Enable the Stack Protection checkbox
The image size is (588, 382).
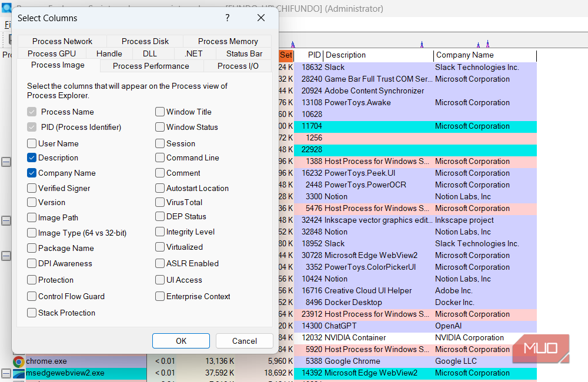[x=32, y=313]
